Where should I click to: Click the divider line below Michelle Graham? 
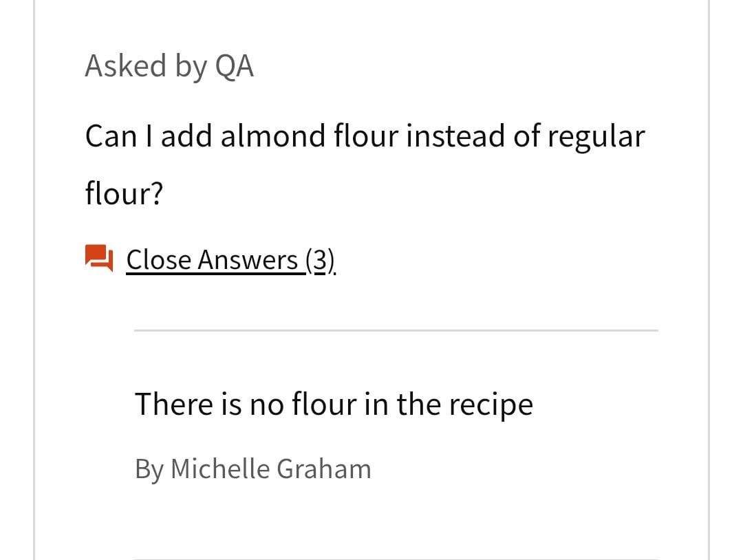396,558
